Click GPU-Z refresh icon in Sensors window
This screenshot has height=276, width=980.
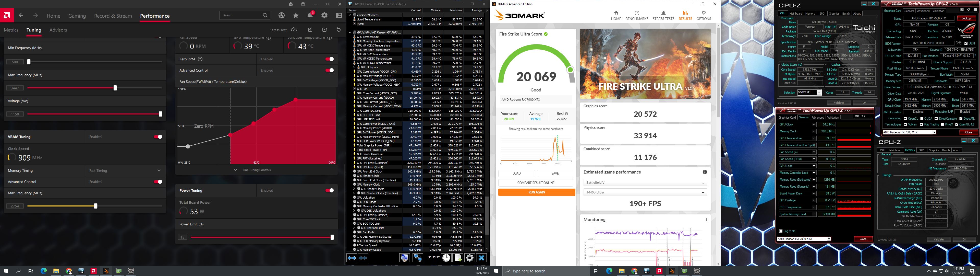click(x=863, y=116)
